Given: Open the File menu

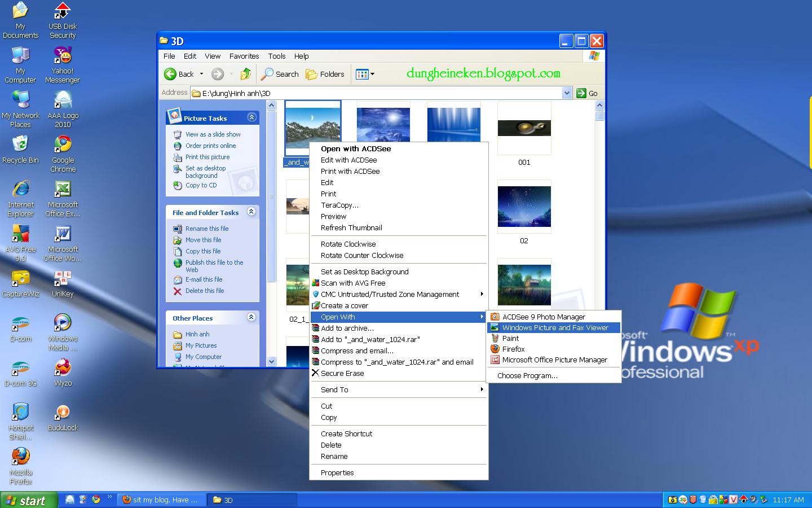Looking at the screenshot, I should (x=169, y=56).
